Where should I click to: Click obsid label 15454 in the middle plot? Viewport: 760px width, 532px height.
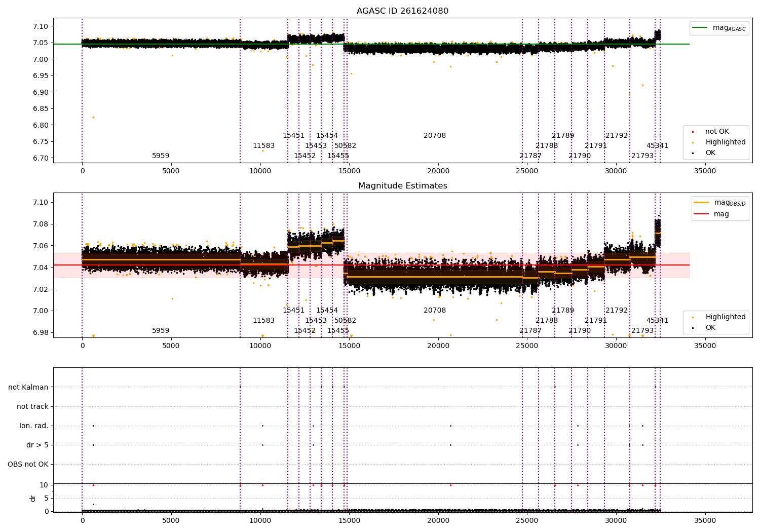click(x=327, y=311)
